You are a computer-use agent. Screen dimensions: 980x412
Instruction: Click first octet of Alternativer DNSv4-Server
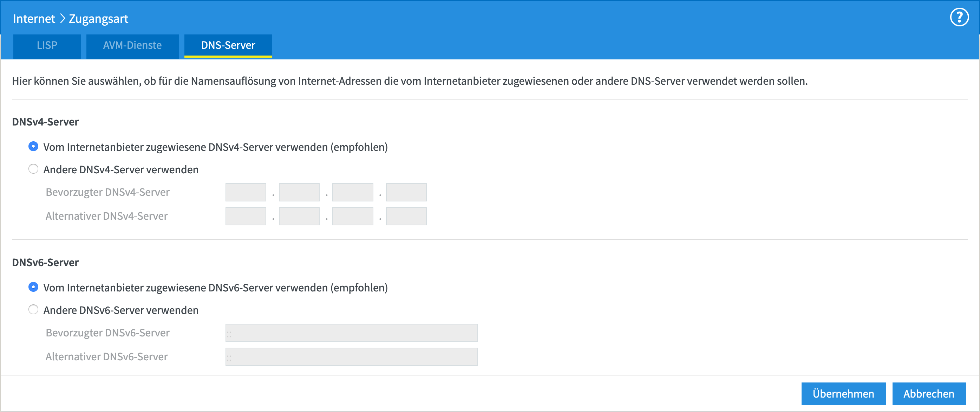tap(246, 216)
